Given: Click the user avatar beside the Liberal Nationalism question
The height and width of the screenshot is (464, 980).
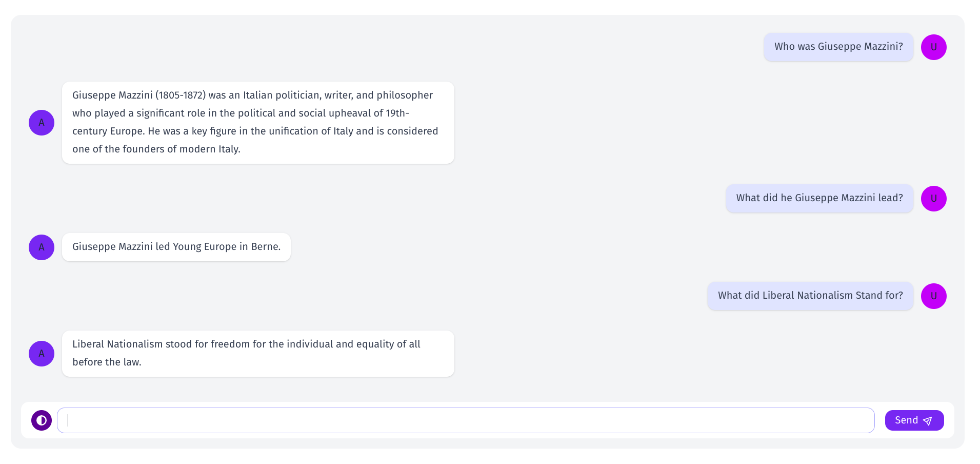Looking at the screenshot, I should pos(933,296).
